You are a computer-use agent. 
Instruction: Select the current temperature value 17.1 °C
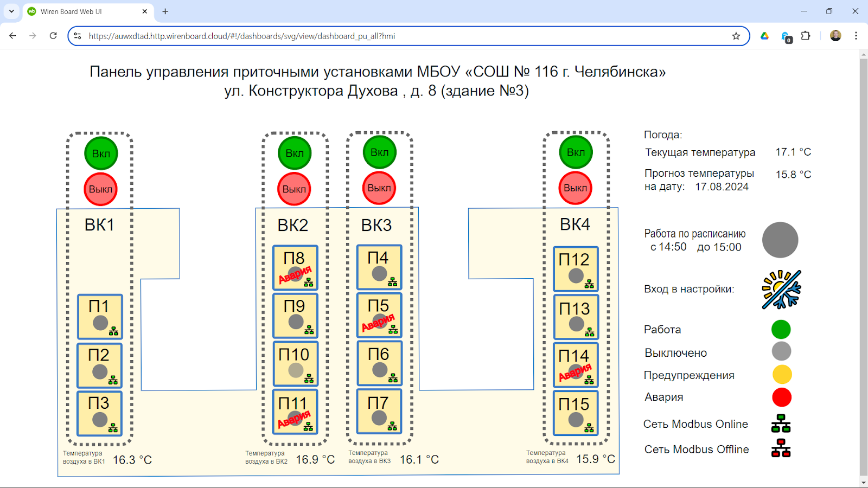pos(793,152)
